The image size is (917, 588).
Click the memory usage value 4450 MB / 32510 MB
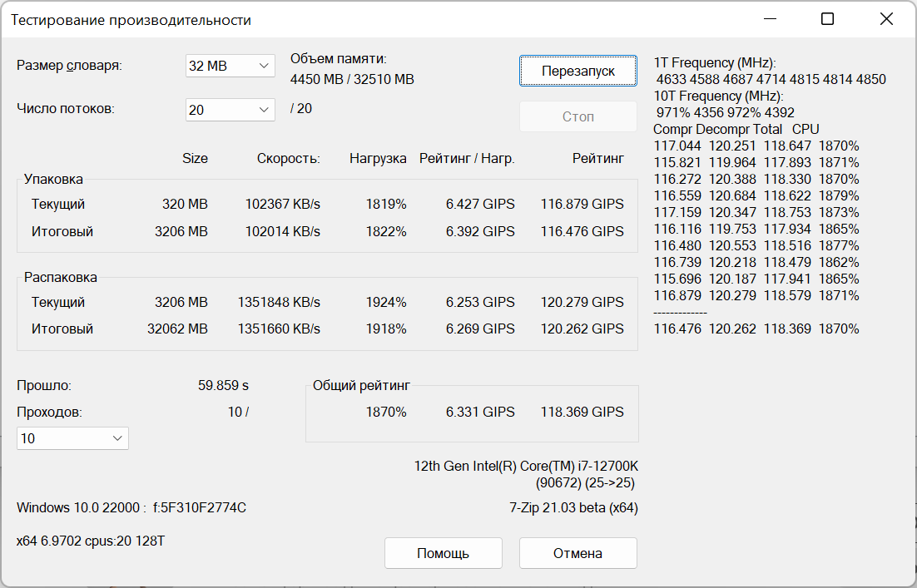(x=352, y=80)
